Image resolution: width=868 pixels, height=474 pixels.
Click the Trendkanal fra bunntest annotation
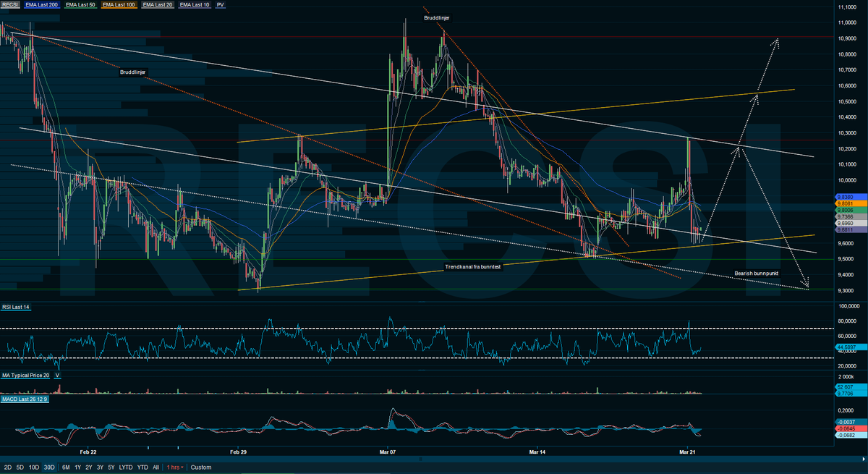coord(473,267)
